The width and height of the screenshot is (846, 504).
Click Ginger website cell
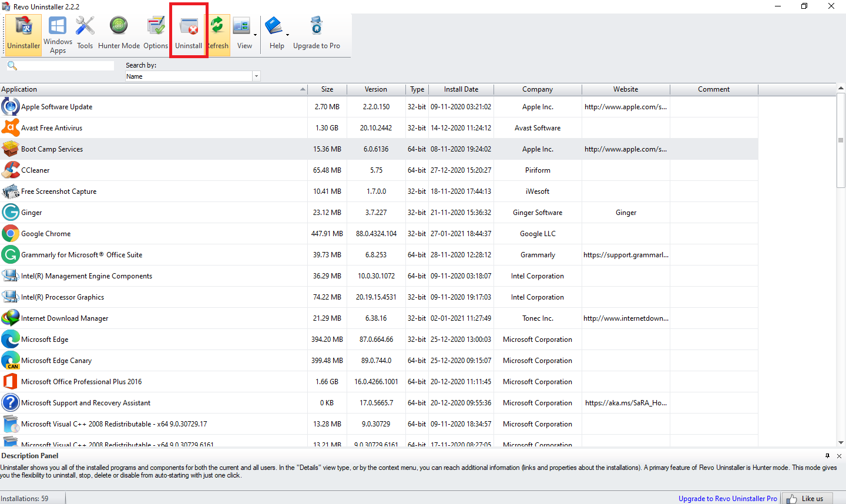tap(626, 213)
